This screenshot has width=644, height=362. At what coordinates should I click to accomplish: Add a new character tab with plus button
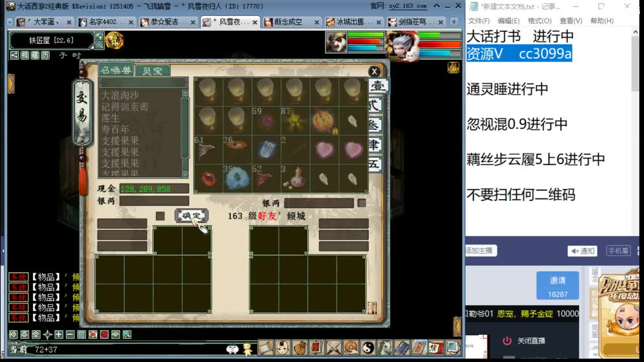coord(454,22)
